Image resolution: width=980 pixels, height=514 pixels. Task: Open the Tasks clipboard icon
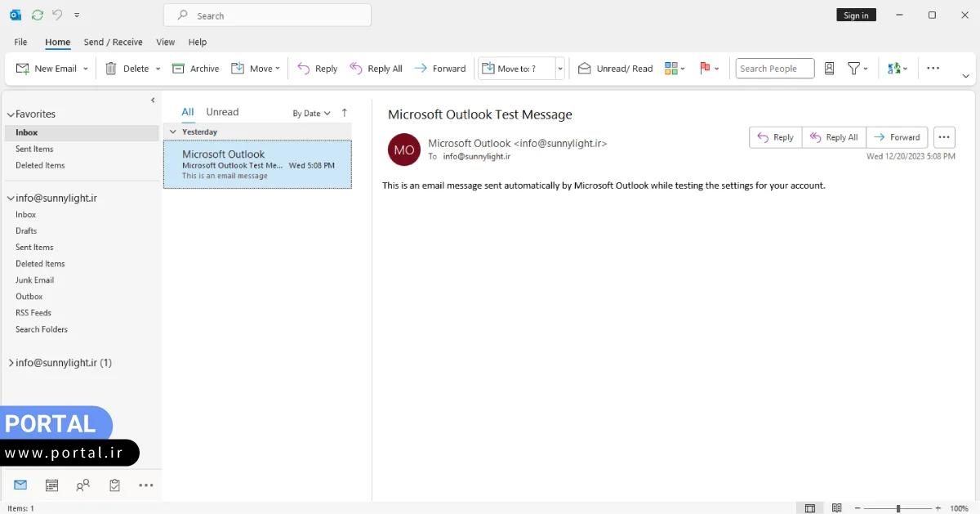tap(114, 485)
